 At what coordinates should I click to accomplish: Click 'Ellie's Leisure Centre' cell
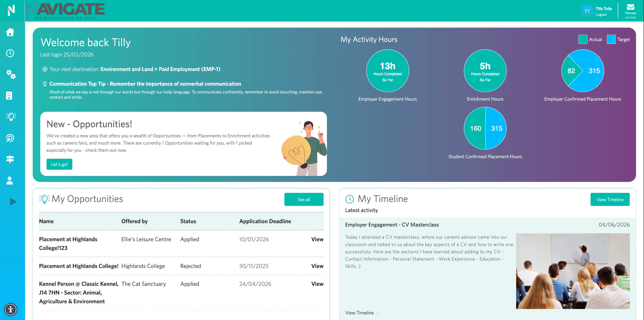point(146,239)
